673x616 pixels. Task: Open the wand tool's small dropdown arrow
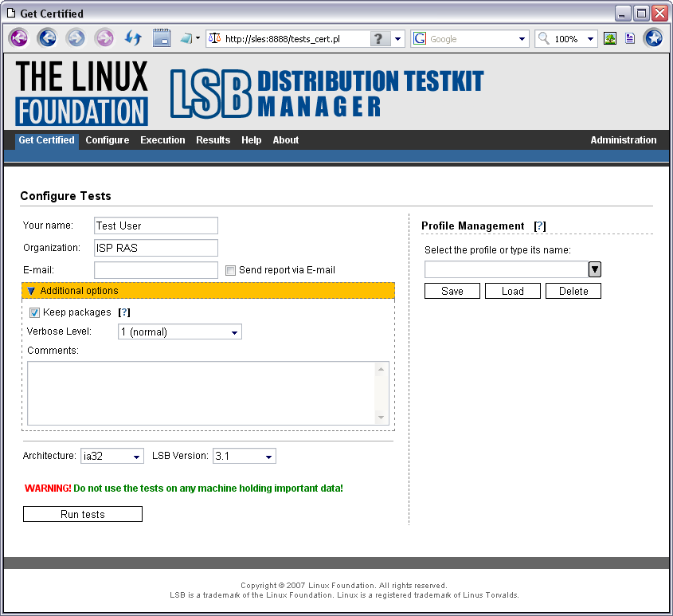pos(198,38)
